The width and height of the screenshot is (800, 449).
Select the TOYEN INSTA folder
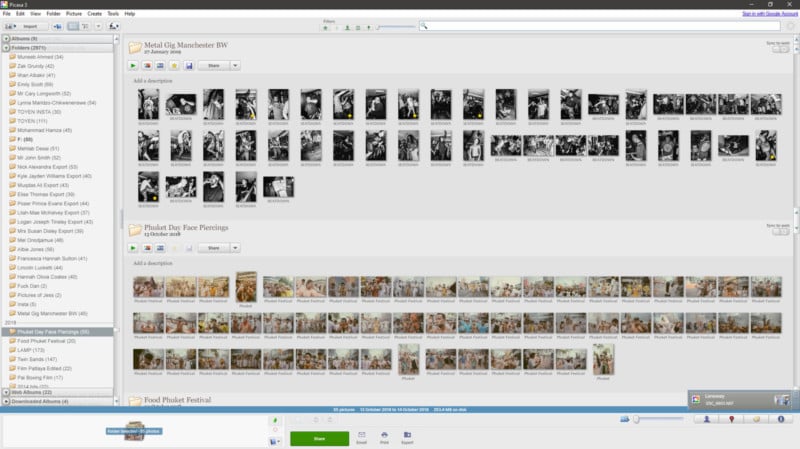[x=39, y=112]
